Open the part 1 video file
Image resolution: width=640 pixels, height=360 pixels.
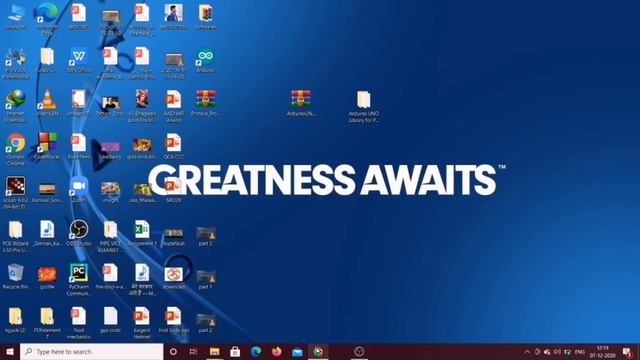tap(205, 279)
